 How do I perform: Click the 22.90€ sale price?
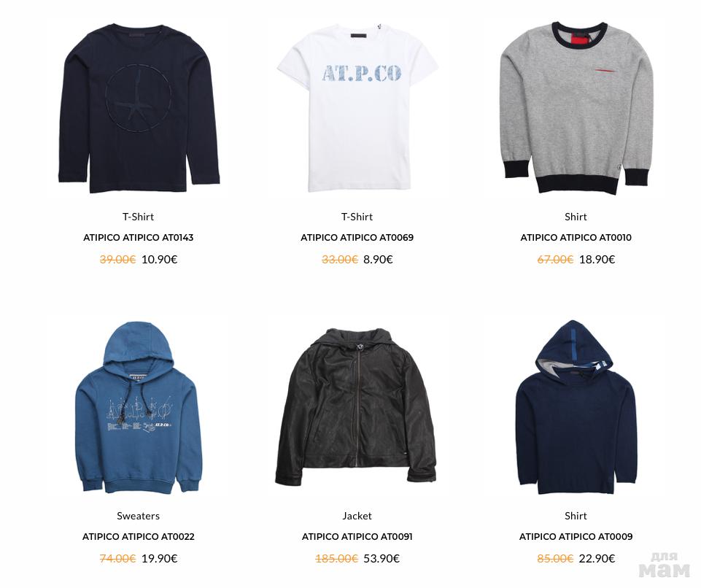597,559
